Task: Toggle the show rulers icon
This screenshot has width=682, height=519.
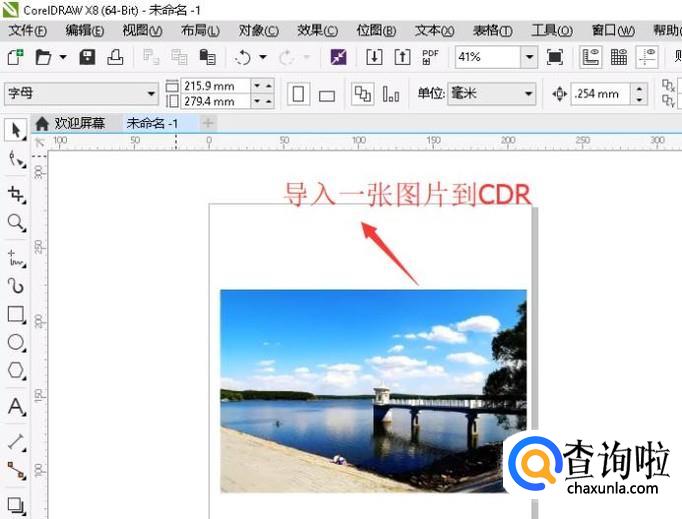Action: 591,57
